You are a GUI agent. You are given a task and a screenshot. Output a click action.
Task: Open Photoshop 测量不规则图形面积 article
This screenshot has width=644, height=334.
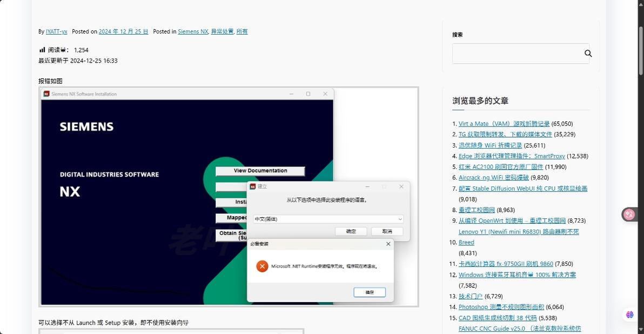tap(501, 307)
